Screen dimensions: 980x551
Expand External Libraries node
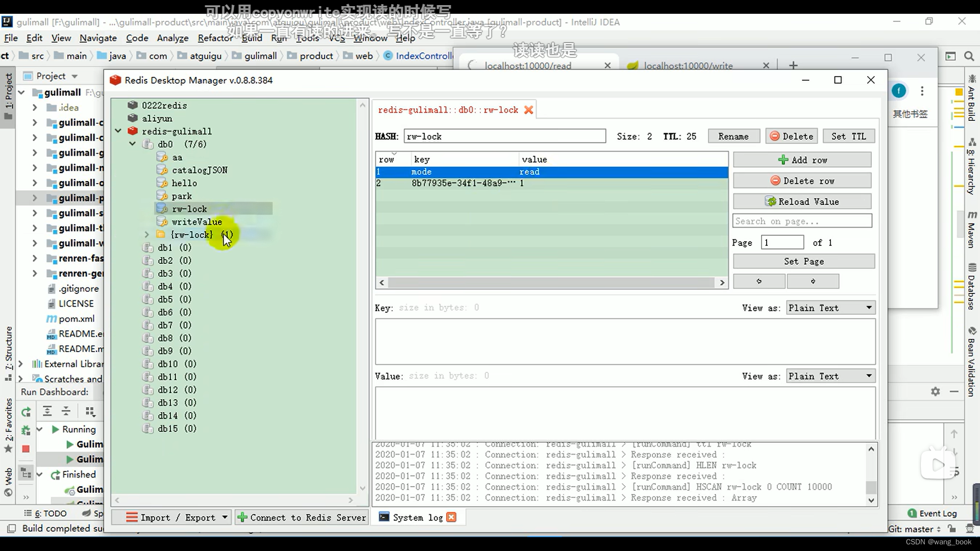[20, 364]
